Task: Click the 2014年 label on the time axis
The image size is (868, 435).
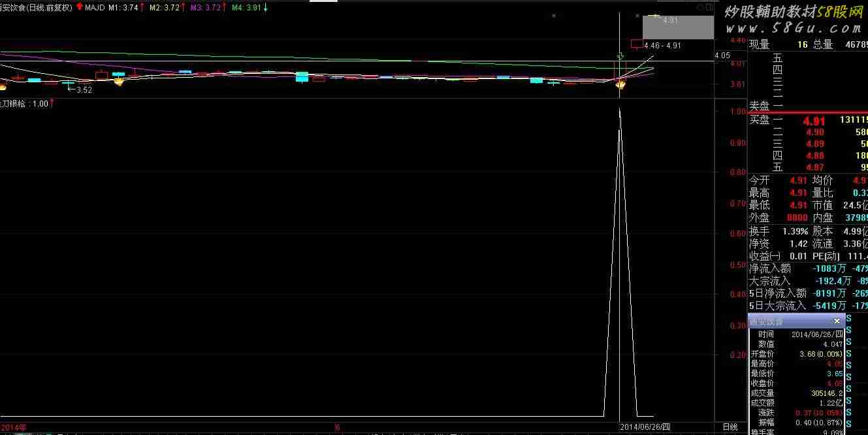Action: 14,427
